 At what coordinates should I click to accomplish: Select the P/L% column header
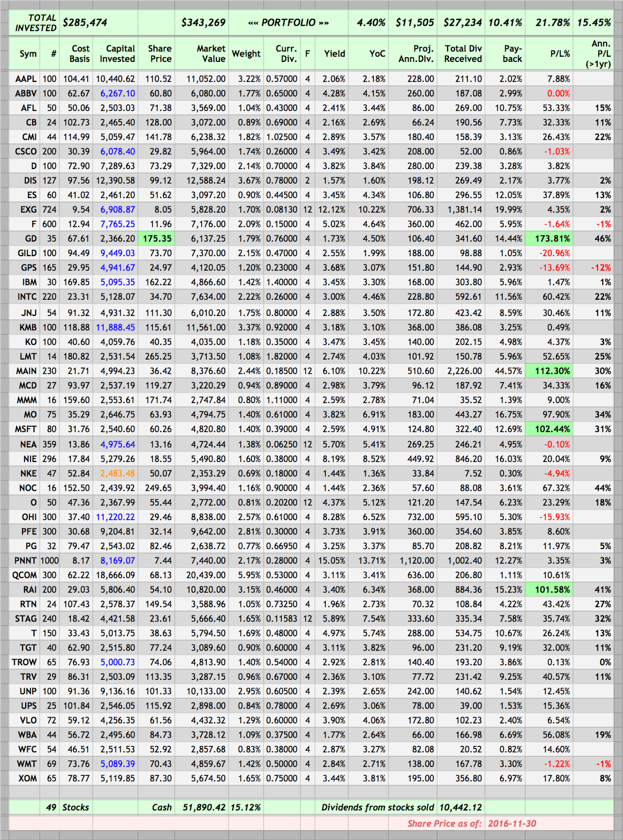(x=548, y=54)
